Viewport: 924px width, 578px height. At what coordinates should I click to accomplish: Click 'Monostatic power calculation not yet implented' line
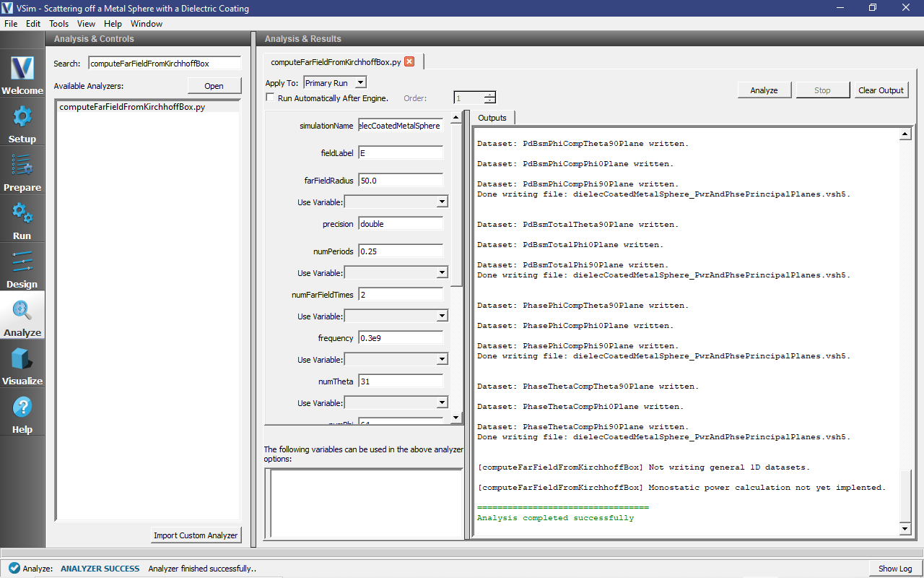coord(681,488)
